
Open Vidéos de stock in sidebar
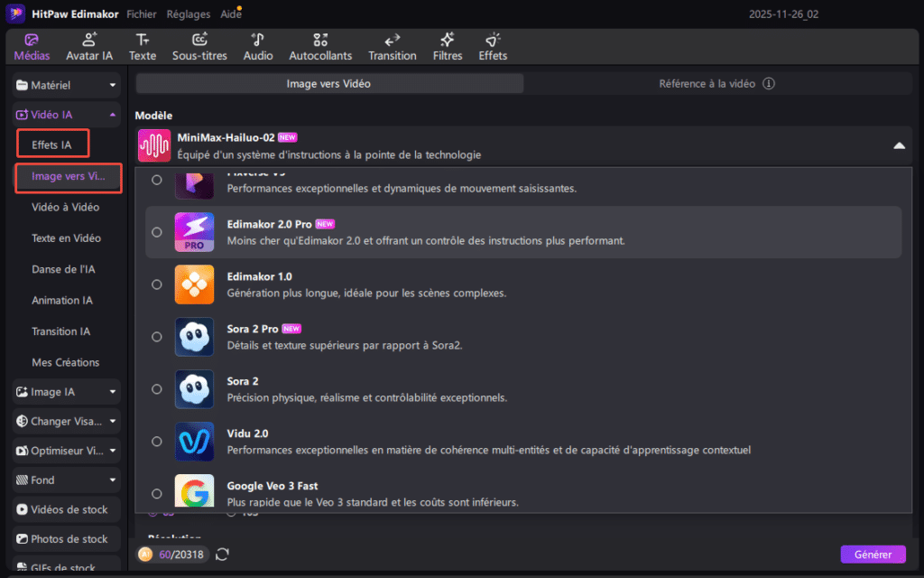click(x=69, y=509)
